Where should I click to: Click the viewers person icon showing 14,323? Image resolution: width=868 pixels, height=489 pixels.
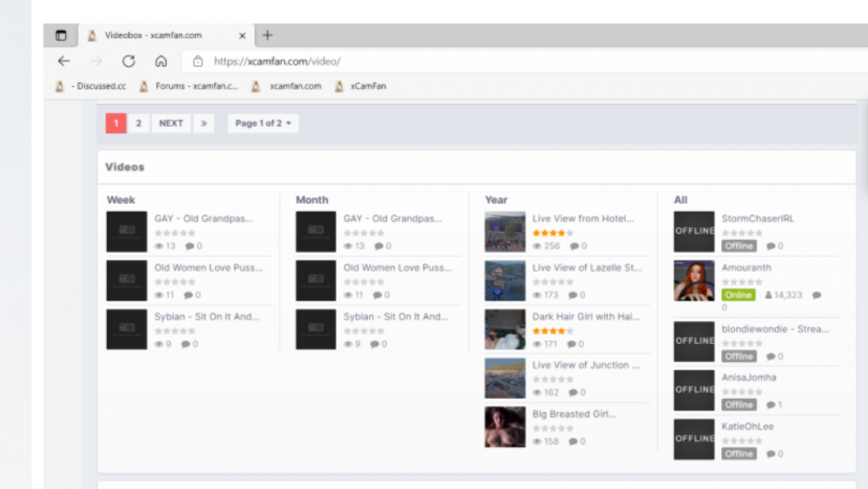(x=768, y=295)
